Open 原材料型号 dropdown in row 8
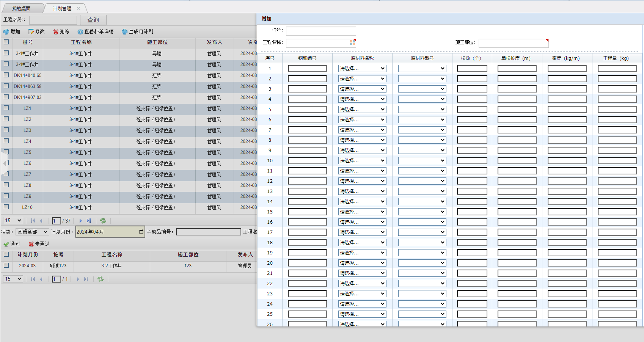The image size is (644, 342). tap(422, 140)
